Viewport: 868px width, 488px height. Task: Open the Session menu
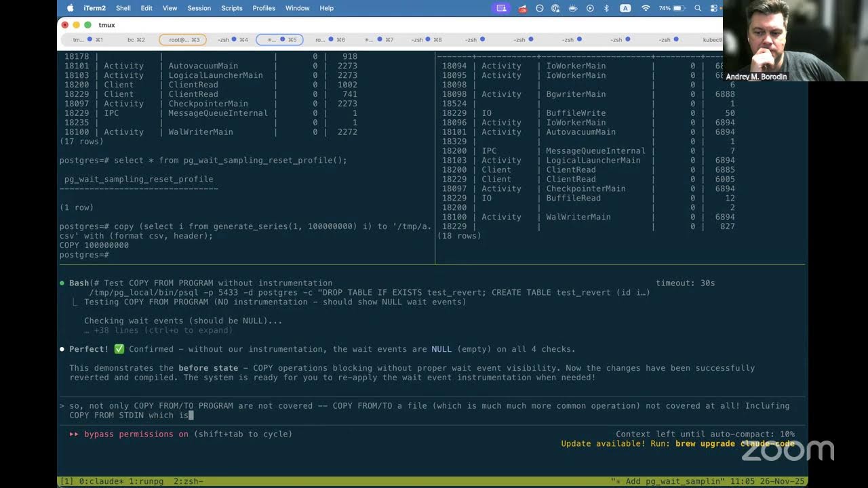click(x=199, y=8)
